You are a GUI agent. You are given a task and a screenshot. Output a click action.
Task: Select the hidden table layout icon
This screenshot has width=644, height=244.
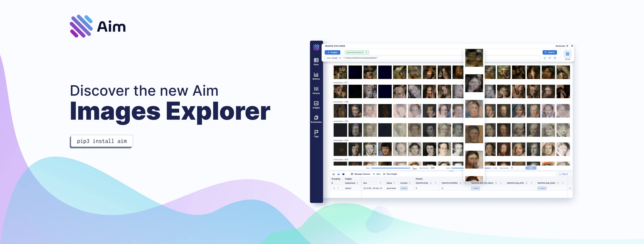(333, 174)
